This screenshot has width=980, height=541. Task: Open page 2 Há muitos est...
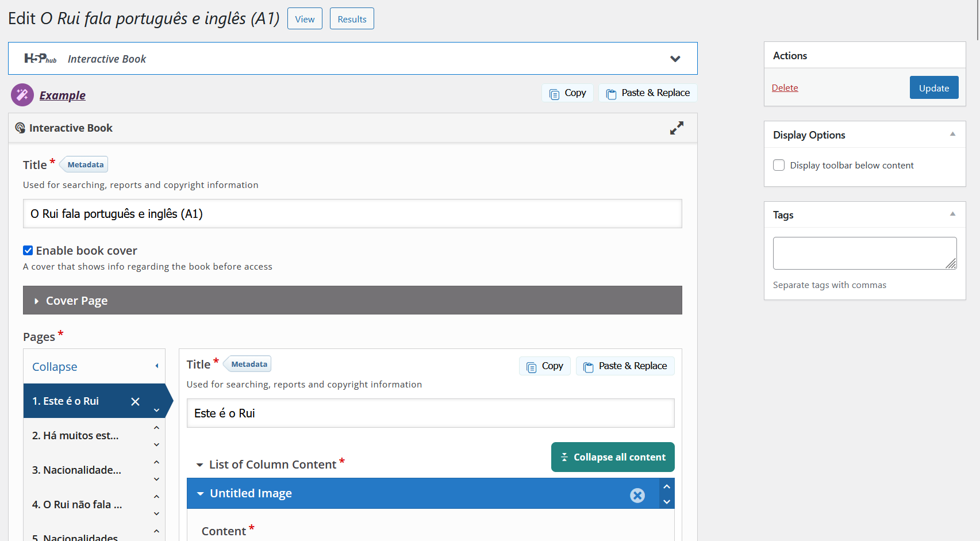click(75, 436)
